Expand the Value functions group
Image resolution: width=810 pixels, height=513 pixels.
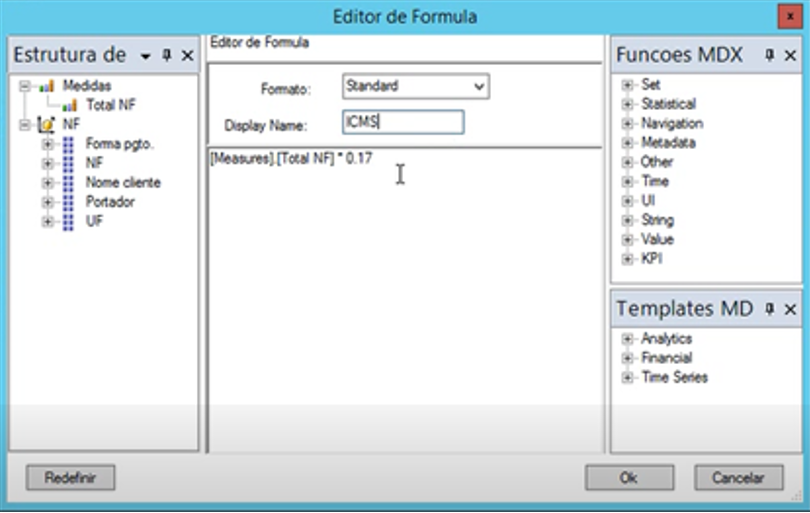click(x=627, y=239)
